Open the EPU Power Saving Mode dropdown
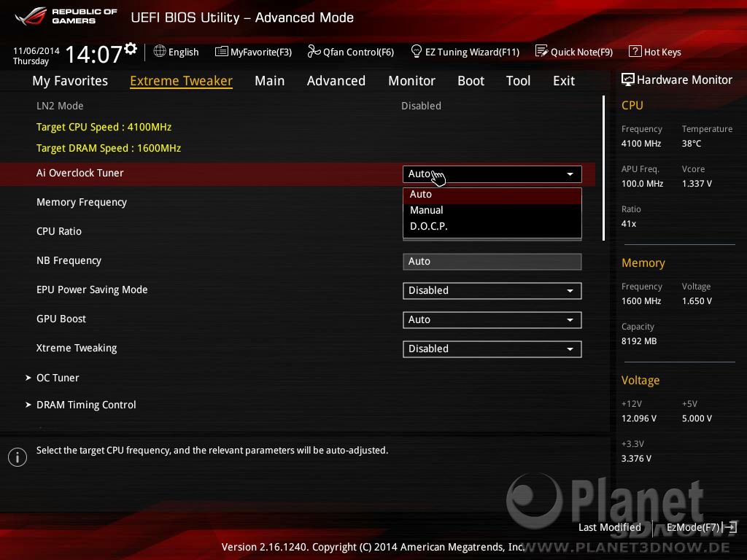Image resolution: width=747 pixels, height=560 pixels. click(x=492, y=290)
